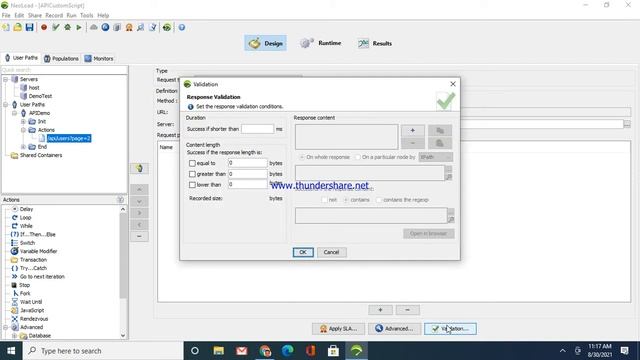Open Microsoft Store from taskbar
Viewport: 640px width, 360px height.
(x=333, y=351)
